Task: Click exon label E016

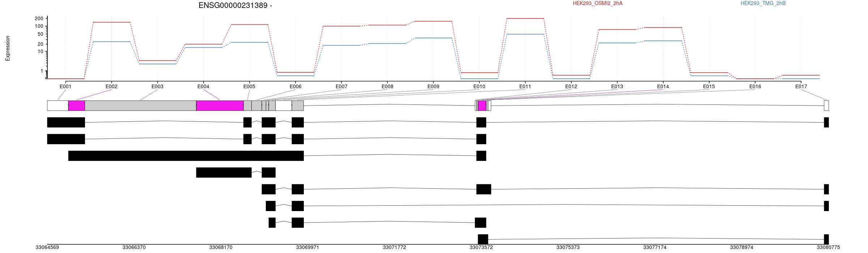Action: coord(755,86)
